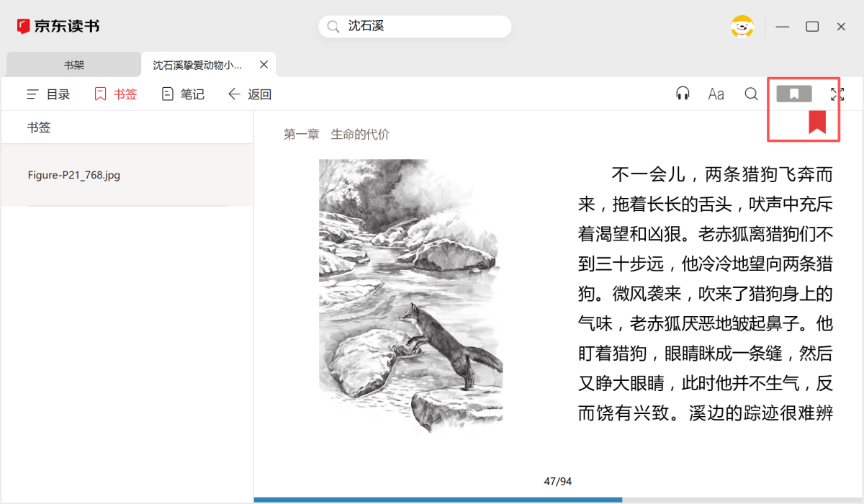This screenshot has width=864, height=504.
Task: Click the fox illustration image
Action: point(411,295)
